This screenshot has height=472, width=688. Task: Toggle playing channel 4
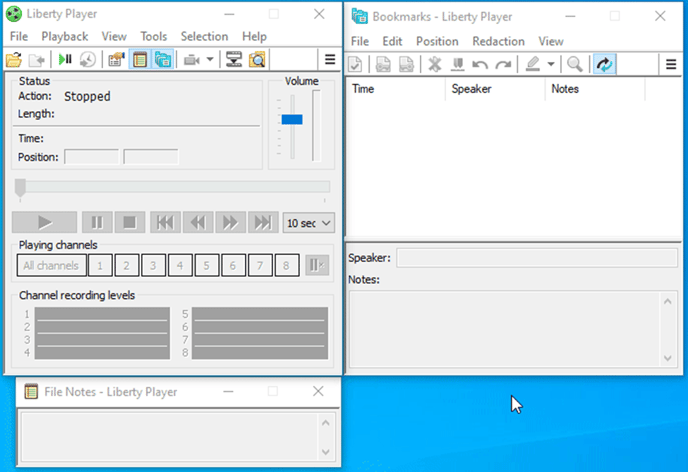click(180, 265)
